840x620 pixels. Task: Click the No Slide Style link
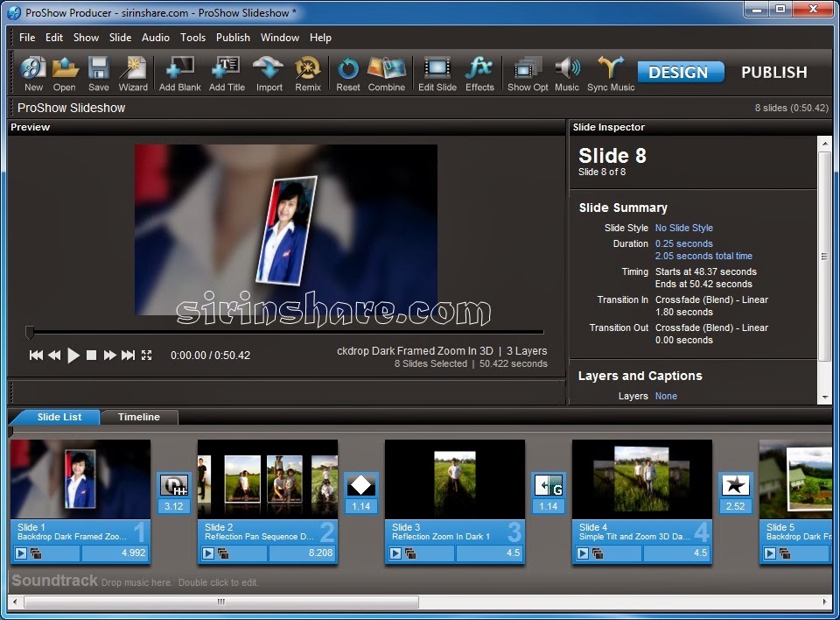[x=683, y=228]
